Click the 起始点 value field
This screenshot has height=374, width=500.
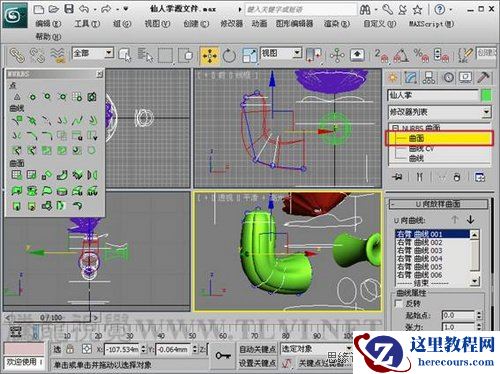pos(458,315)
